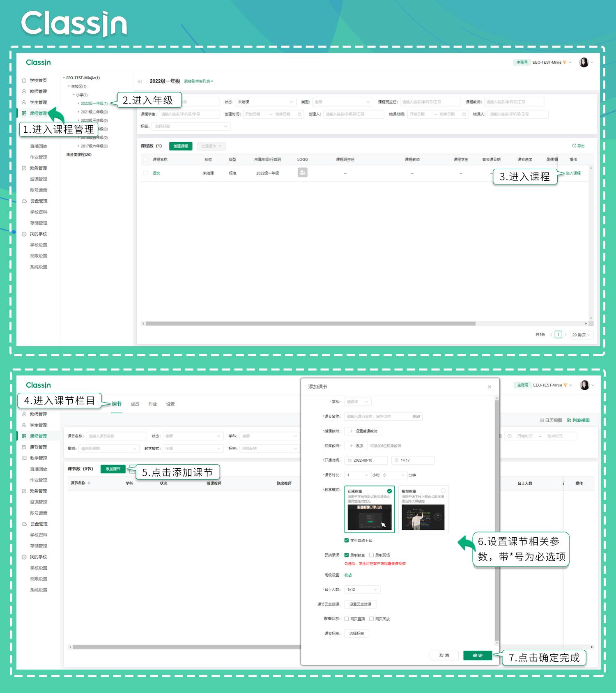616x693 pixels.
Task: Switch to 日历视图 calendar view
Action: pos(551,420)
